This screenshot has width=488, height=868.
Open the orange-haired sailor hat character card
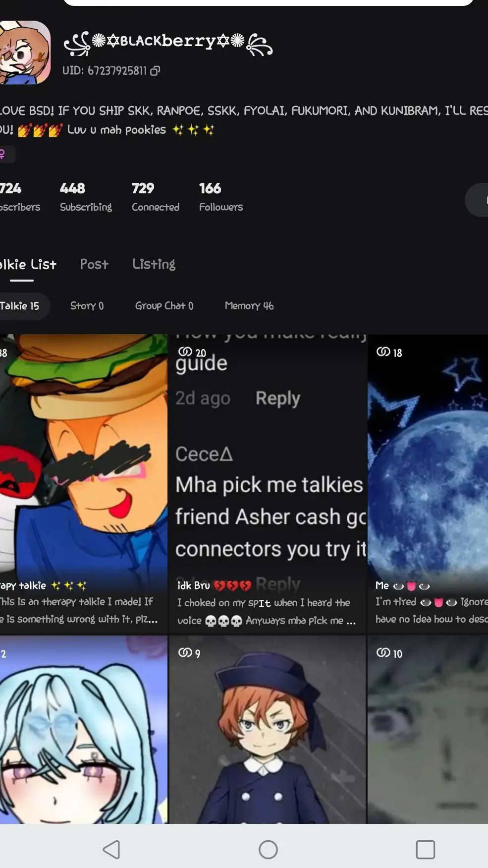268,729
